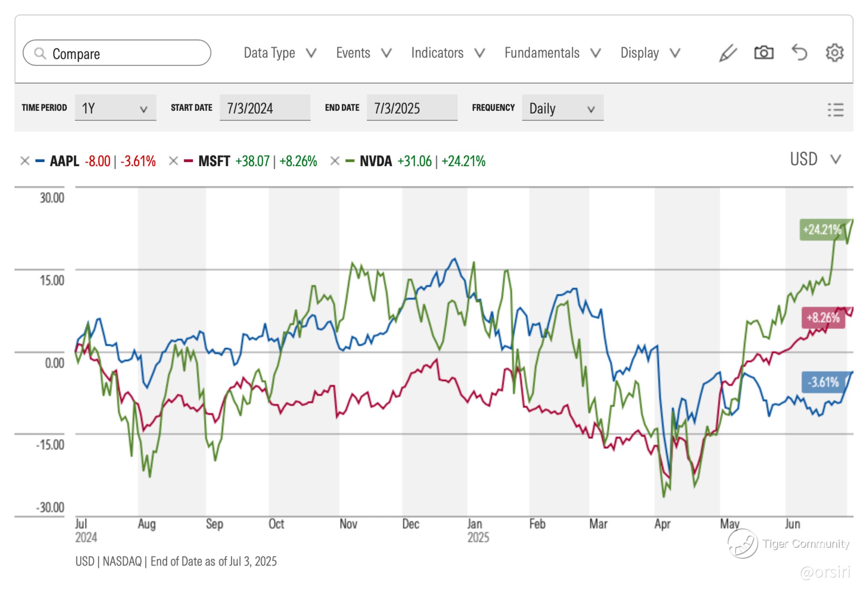Click the green NVDA line color swatch

pos(350,161)
